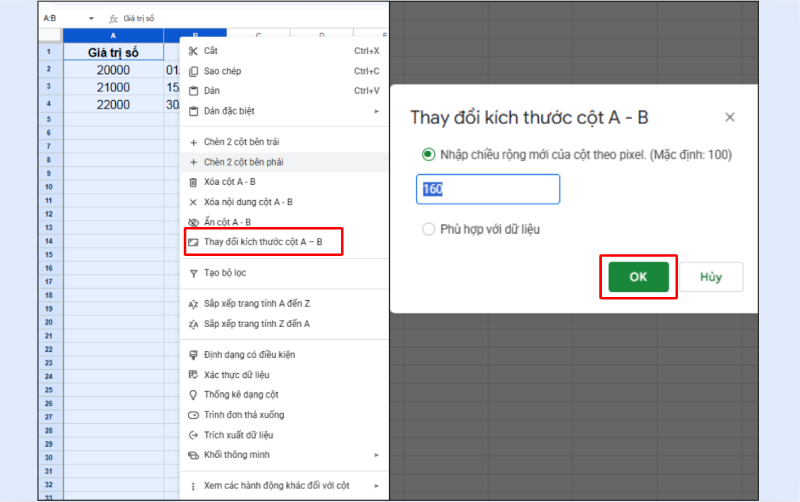800x502 pixels.
Task: Choose Tạo bộ lọc menu item
Action: (x=284, y=273)
